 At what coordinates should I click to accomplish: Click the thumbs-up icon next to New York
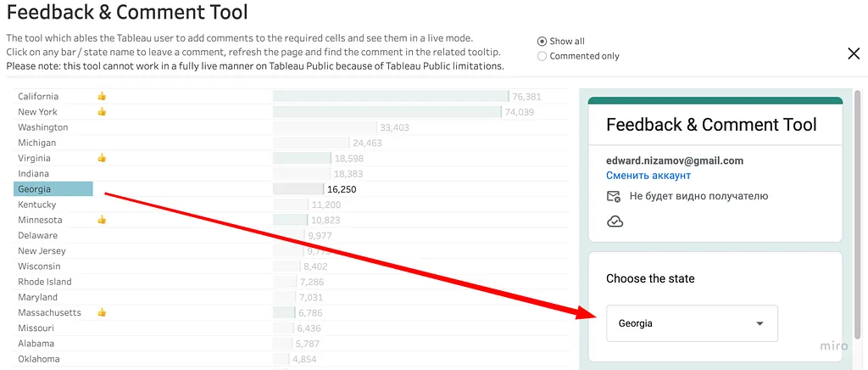point(102,112)
